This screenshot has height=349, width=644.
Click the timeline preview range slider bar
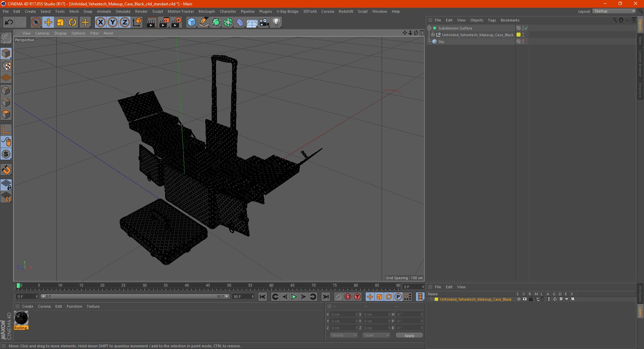click(135, 297)
